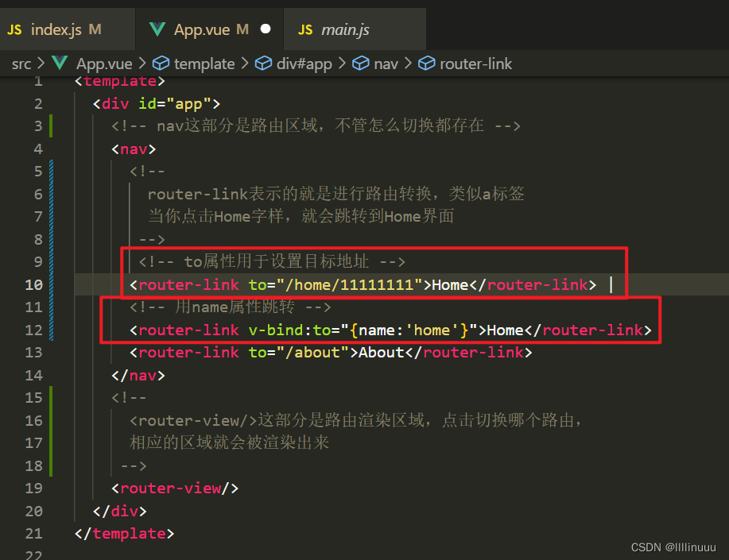Click the comment text on line 16
Viewport: 729px width, 560px height.
(355, 420)
